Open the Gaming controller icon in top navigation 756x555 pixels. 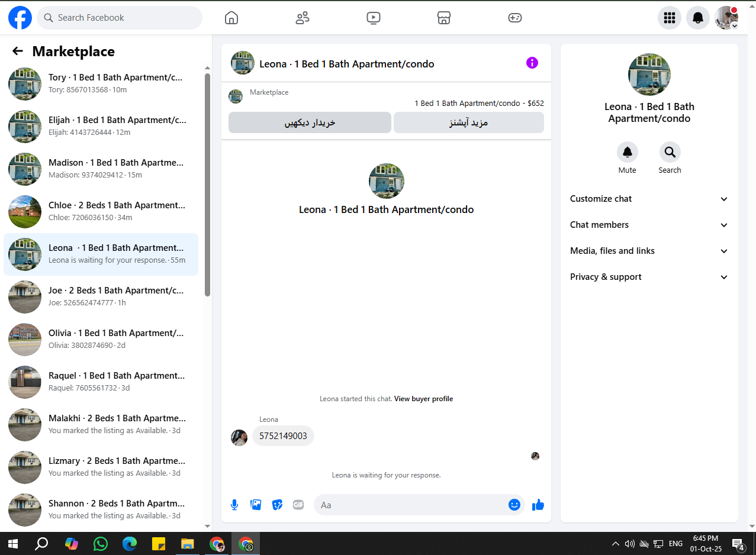(x=515, y=18)
